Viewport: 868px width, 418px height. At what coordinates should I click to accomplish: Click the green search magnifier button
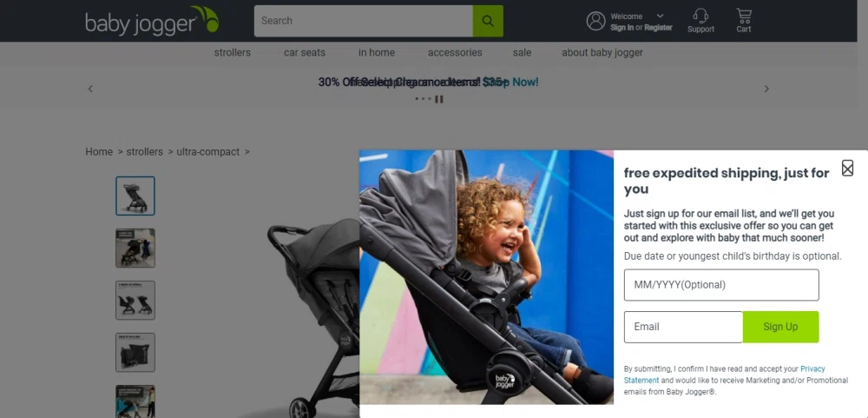click(488, 21)
